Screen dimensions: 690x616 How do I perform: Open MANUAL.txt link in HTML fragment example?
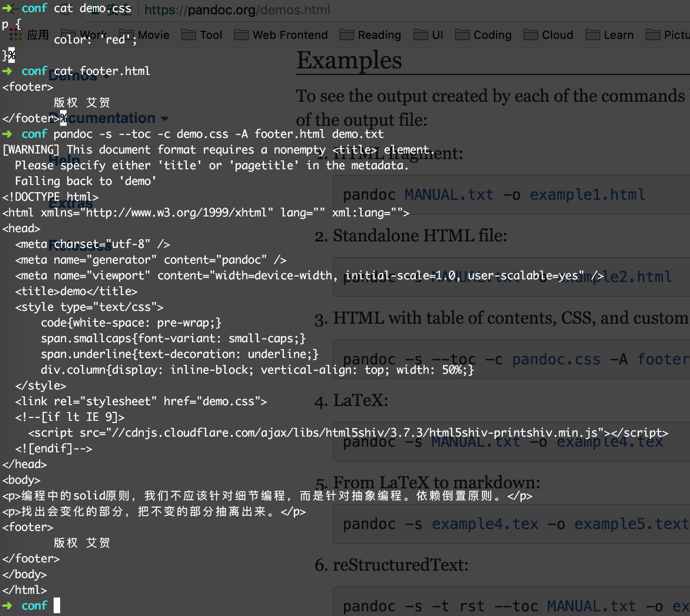(x=449, y=195)
